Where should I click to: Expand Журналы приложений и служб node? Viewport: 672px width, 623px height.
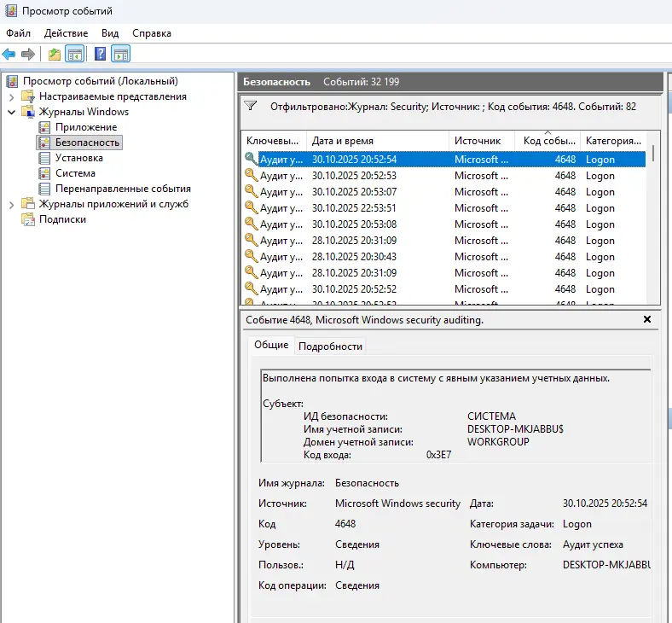(x=11, y=204)
